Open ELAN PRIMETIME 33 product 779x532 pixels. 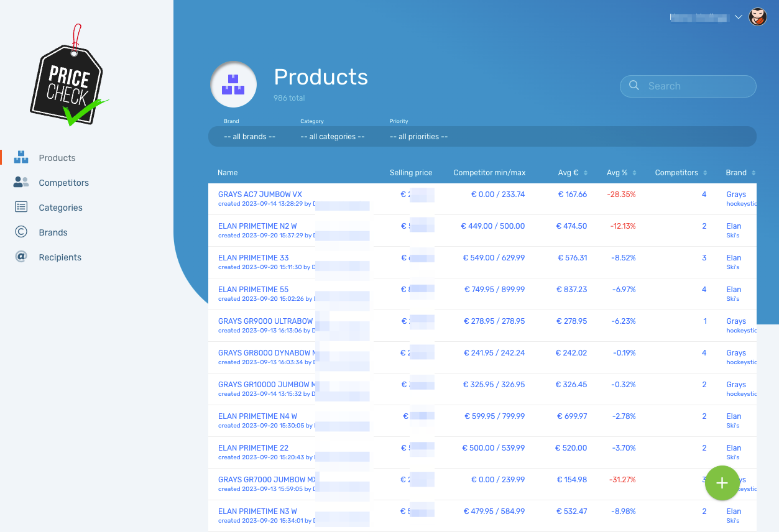pos(254,258)
